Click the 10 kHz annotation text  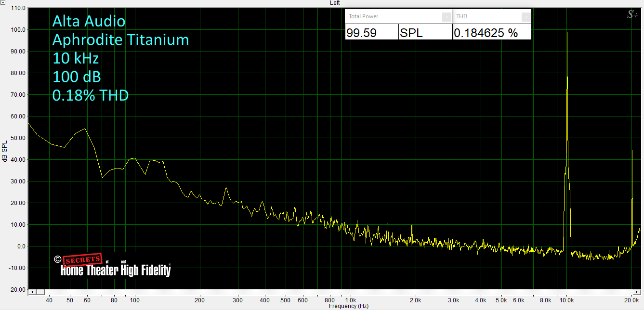(76, 59)
